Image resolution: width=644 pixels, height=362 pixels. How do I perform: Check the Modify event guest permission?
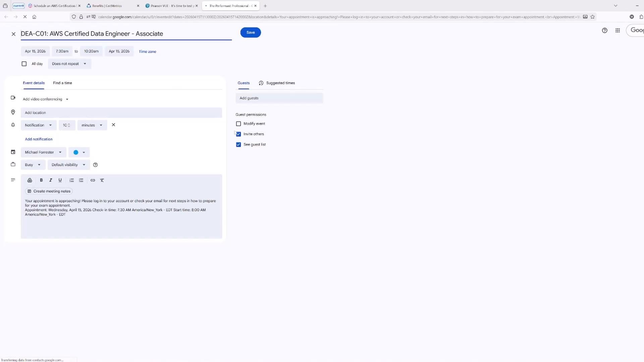tap(238, 124)
